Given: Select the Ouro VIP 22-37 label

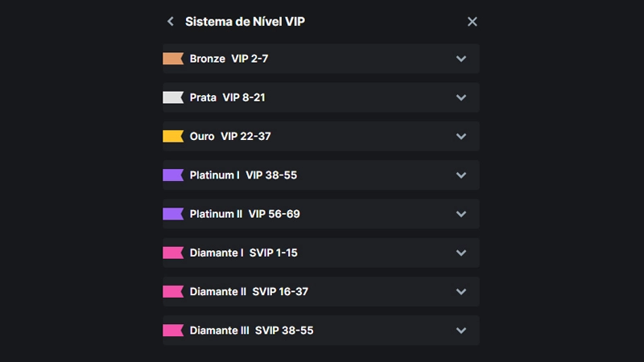Looking at the screenshot, I should point(230,136).
